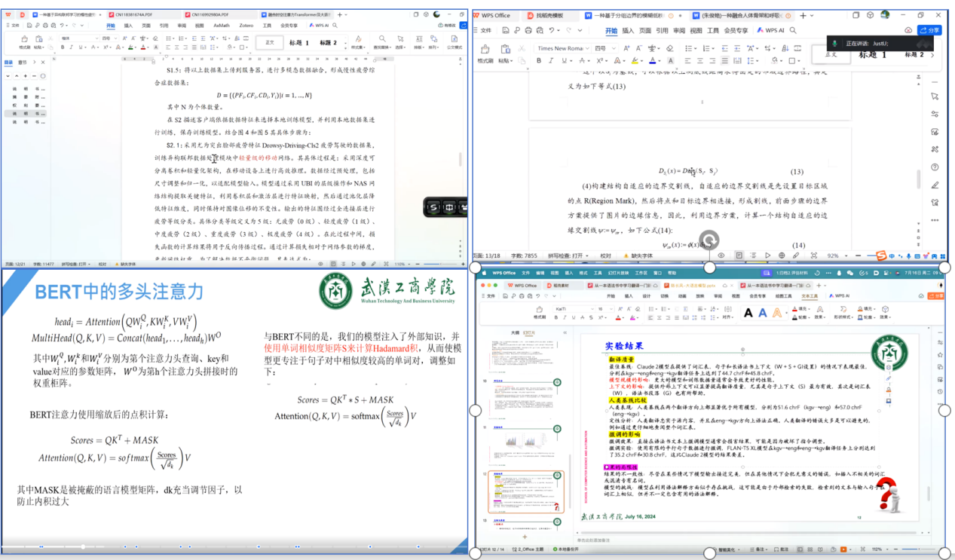Viewport: 955px width, 560px height.
Task: Click Bold in the Times New Roman document
Action: 537,61
